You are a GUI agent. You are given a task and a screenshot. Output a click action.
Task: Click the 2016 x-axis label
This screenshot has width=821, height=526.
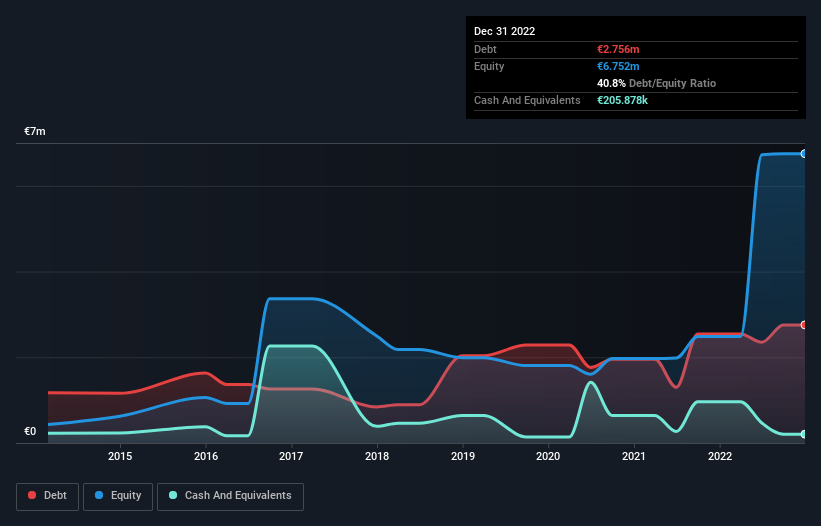pos(206,456)
